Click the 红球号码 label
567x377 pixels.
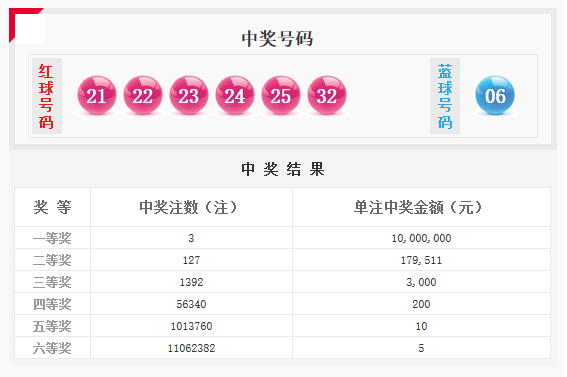coord(47,96)
